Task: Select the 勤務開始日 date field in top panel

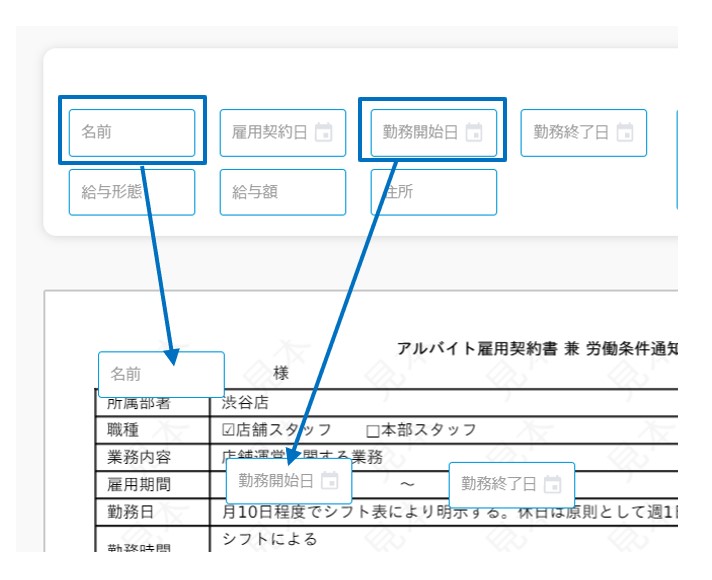Action: [x=434, y=133]
